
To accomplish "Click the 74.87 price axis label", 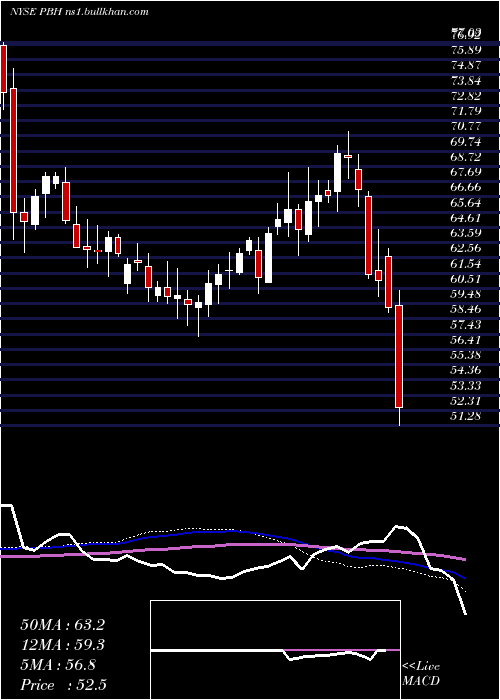I will coord(466,65).
